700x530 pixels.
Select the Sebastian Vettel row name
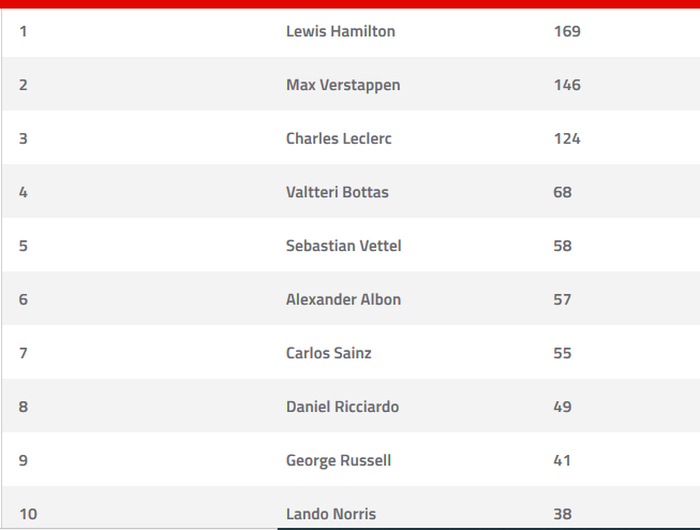(x=343, y=246)
